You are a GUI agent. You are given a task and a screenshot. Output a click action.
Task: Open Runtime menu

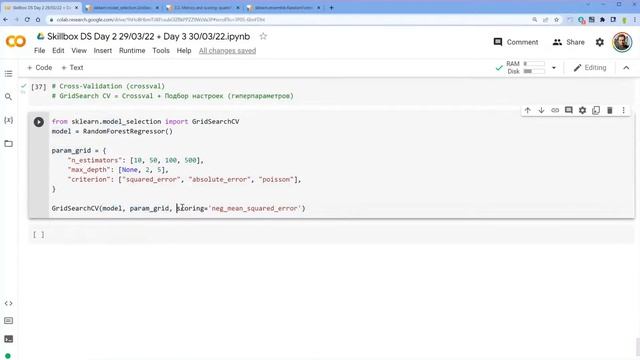(x=132, y=51)
